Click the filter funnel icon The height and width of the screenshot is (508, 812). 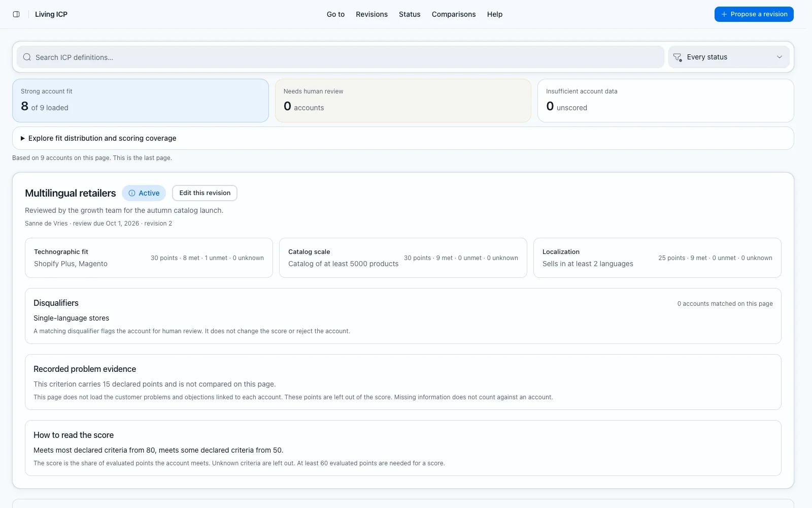tap(678, 57)
